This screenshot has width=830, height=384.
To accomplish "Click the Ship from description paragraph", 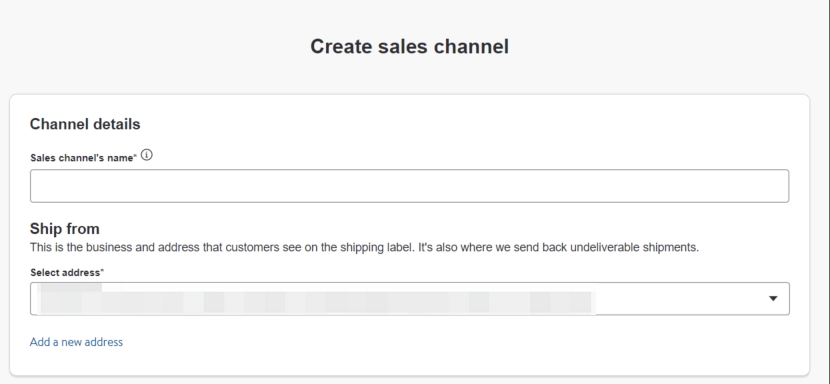I will 364,247.
